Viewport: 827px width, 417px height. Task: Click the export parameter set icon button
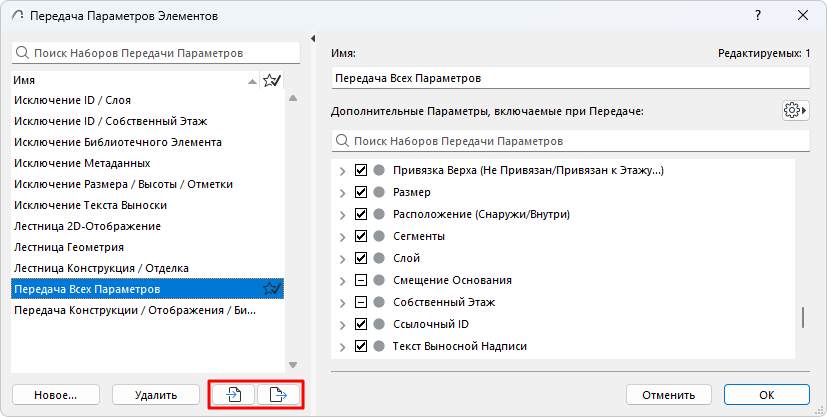click(x=279, y=394)
